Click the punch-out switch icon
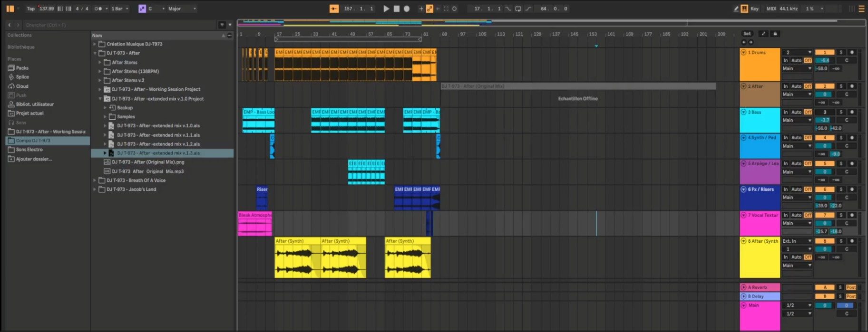Screen dimensions: 868x332 [x=528, y=9]
